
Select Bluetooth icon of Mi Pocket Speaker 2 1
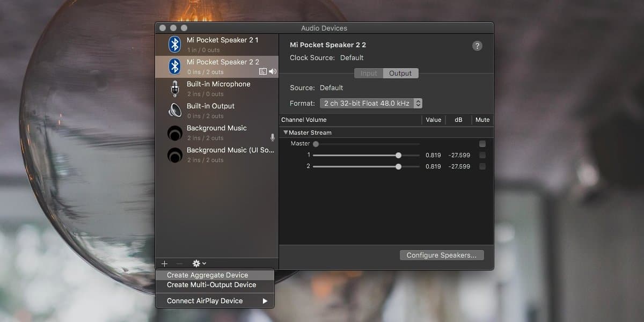174,44
